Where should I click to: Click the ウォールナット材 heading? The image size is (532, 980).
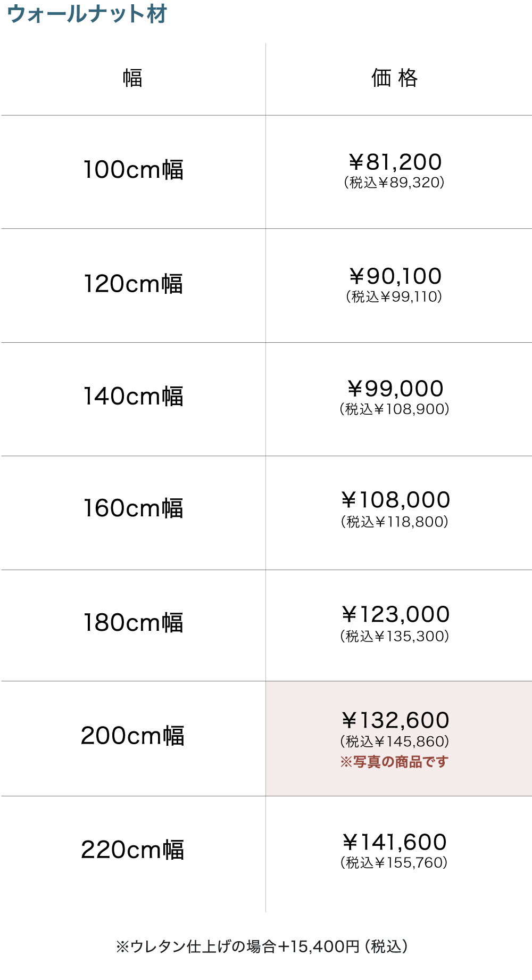point(87,14)
